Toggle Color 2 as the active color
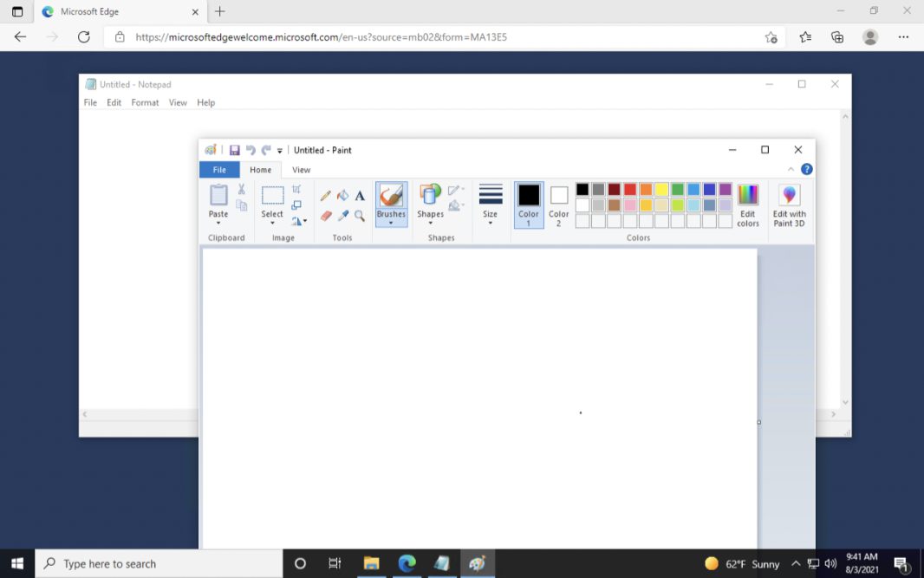The height and width of the screenshot is (578, 924). pyautogui.click(x=559, y=205)
